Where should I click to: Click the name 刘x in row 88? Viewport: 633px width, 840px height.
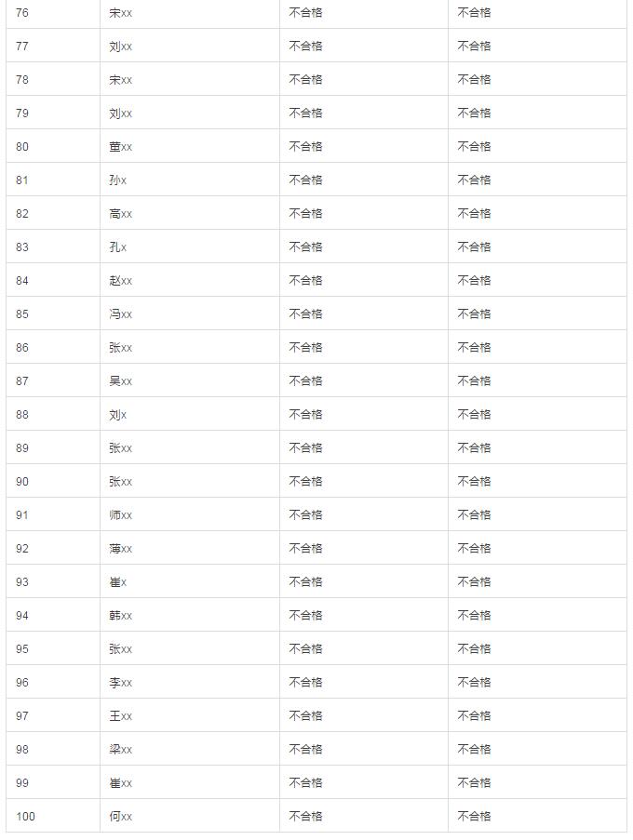pos(118,415)
